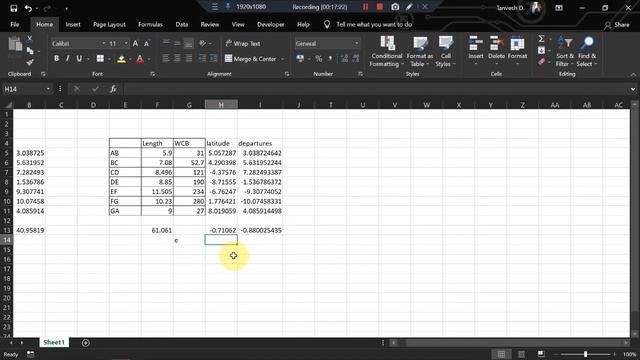Apply comma style
Screen dimensions: 640x360
330,59
